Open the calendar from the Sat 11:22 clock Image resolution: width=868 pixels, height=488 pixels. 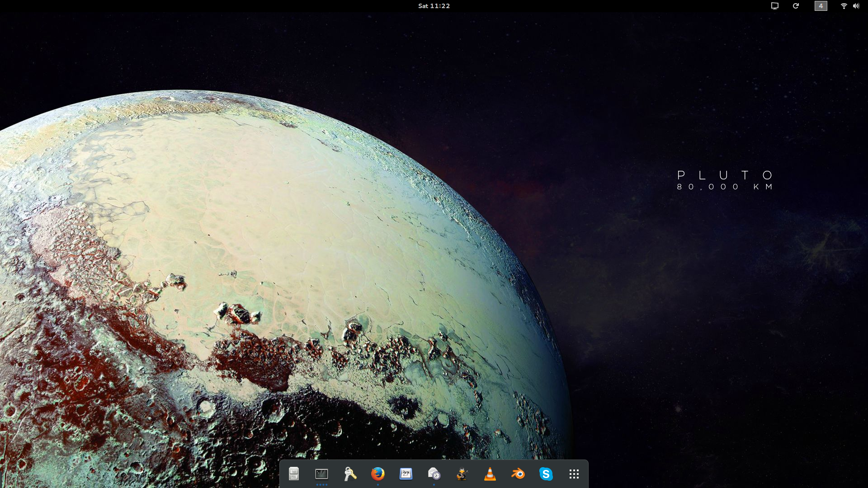[x=434, y=6]
